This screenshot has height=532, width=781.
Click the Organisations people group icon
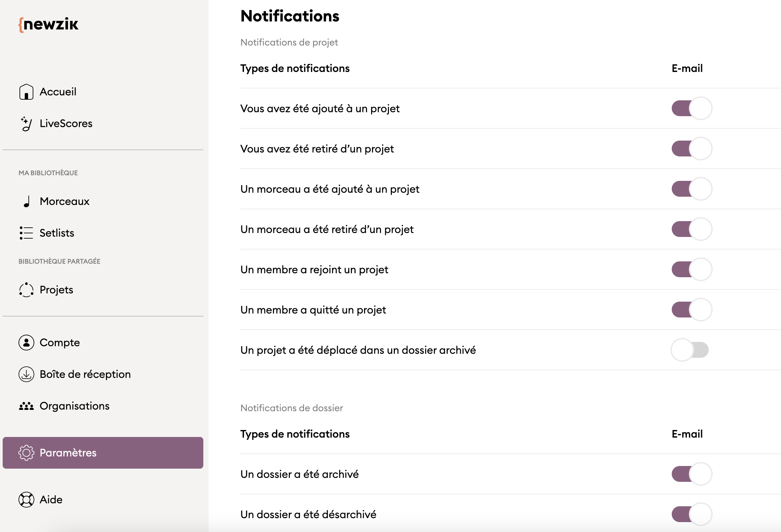[x=26, y=406]
